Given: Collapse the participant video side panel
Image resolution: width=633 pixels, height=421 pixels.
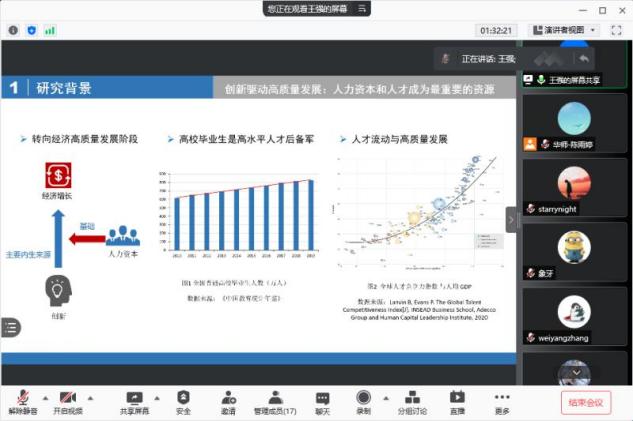Looking at the screenshot, I should [512, 219].
